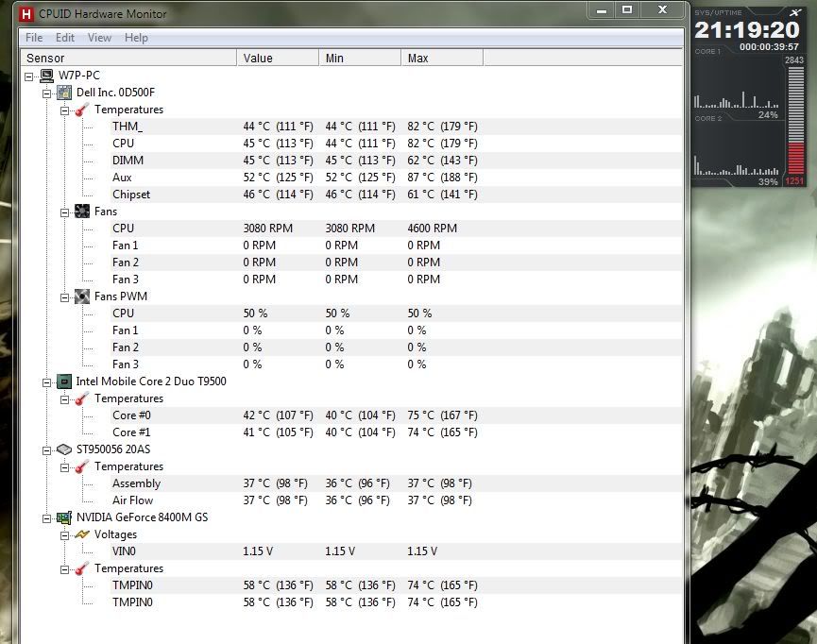Image resolution: width=817 pixels, height=644 pixels.
Task: Select the CPU fan 3080 RPM row
Action: coord(396,229)
